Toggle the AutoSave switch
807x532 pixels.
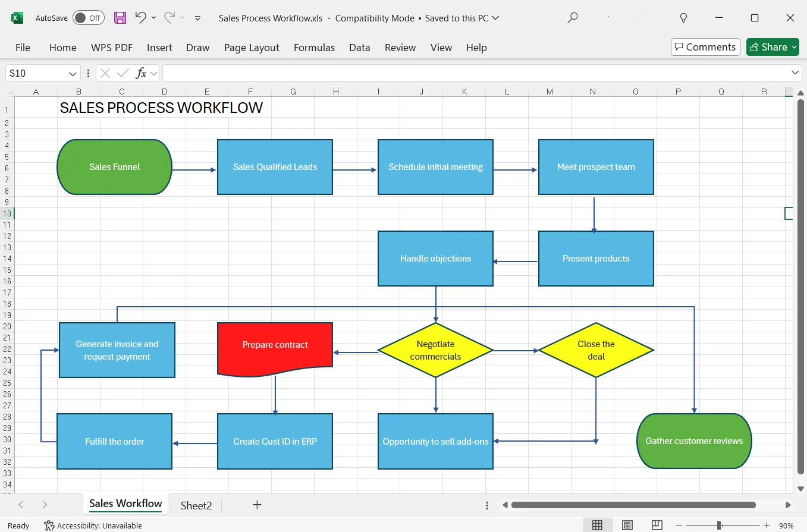tap(89, 18)
